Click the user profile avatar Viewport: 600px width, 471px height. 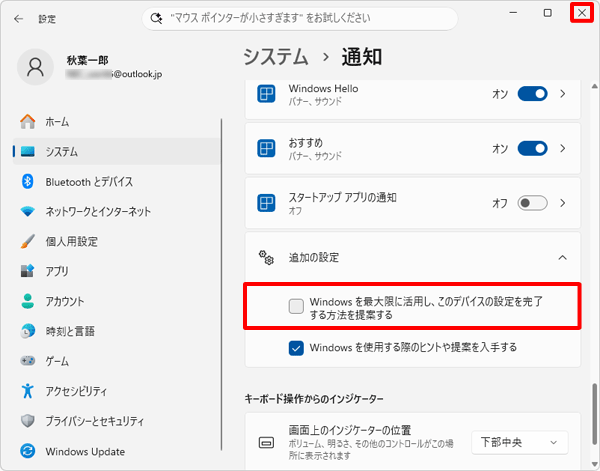[x=35, y=67]
